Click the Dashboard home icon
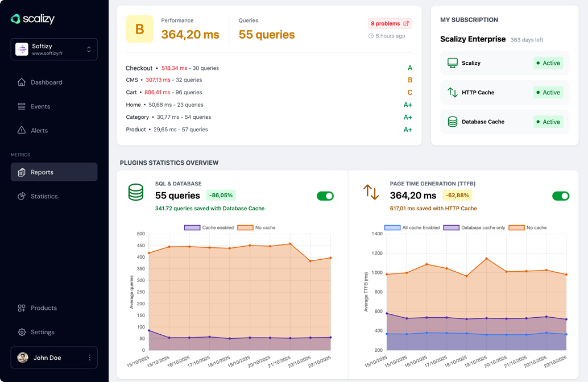This screenshot has height=382, width=588. tap(22, 82)
